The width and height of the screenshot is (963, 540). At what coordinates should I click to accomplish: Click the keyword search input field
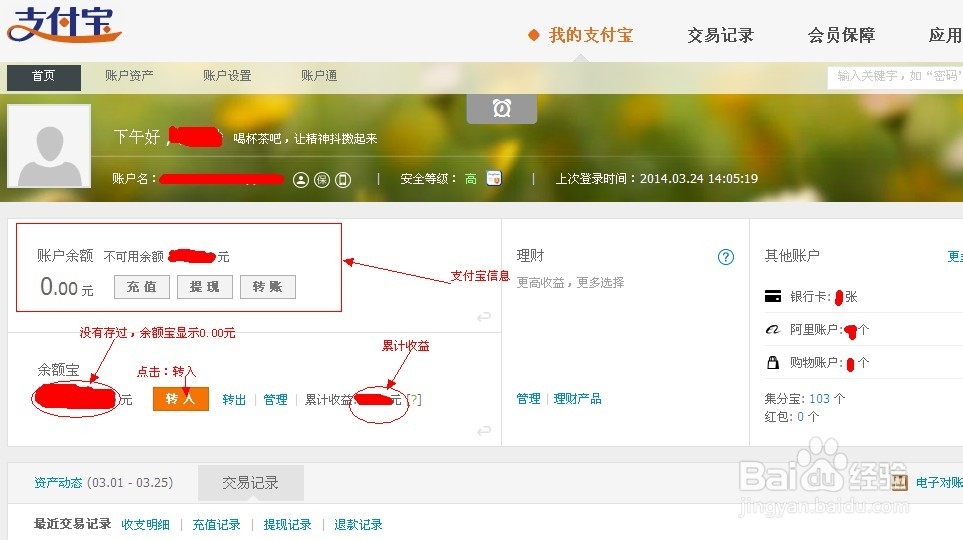895,76
